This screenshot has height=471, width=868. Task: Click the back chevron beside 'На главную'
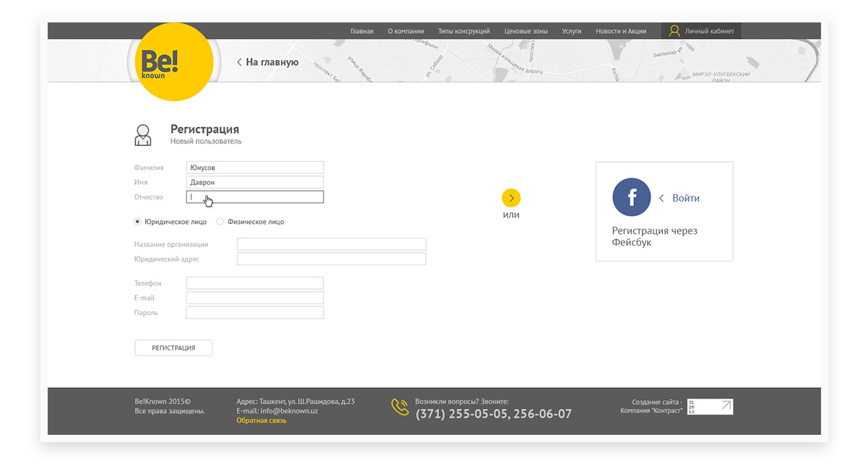239,62
